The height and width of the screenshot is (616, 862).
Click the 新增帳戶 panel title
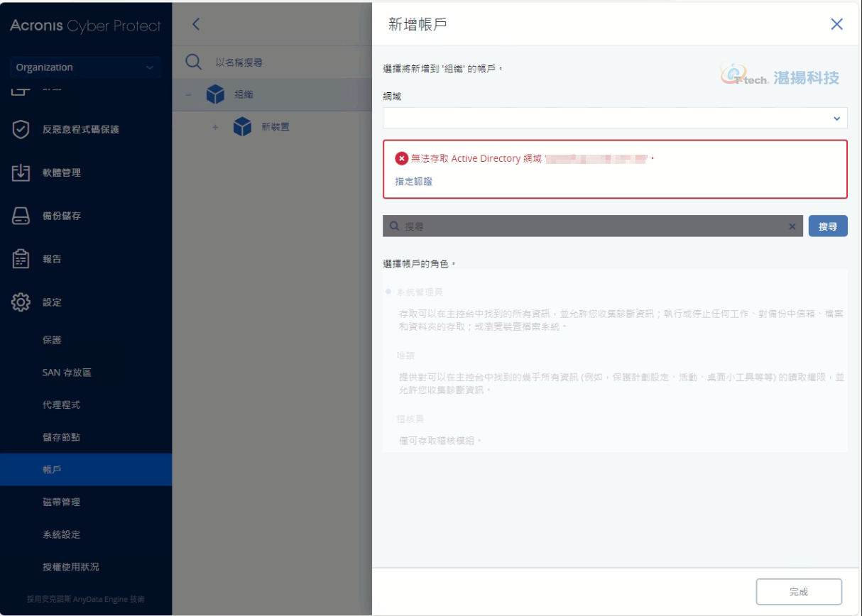[418, 24]
